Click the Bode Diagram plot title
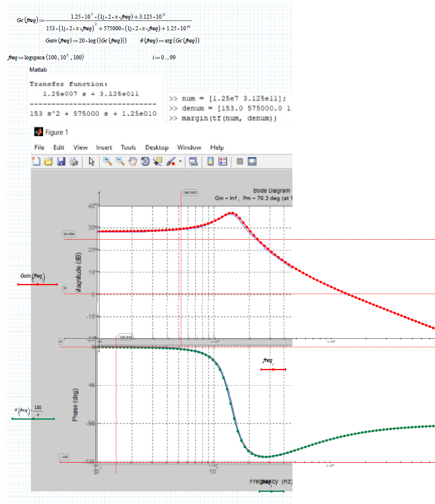The image size is (435, 504). coord(272,191)
